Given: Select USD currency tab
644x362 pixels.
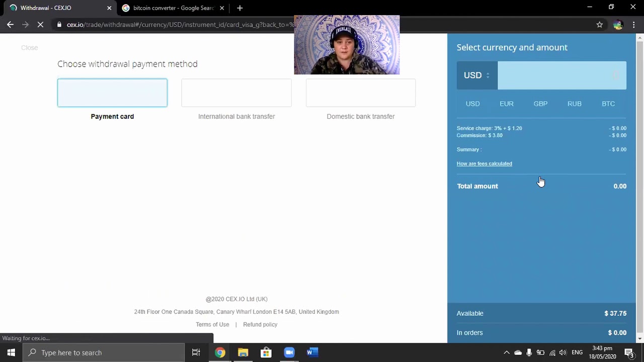Looking at the screenshot, I should (472, 104).
